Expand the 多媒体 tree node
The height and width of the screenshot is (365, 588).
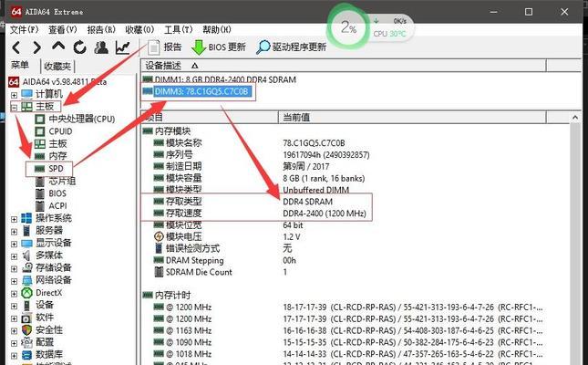pos(14,256)
